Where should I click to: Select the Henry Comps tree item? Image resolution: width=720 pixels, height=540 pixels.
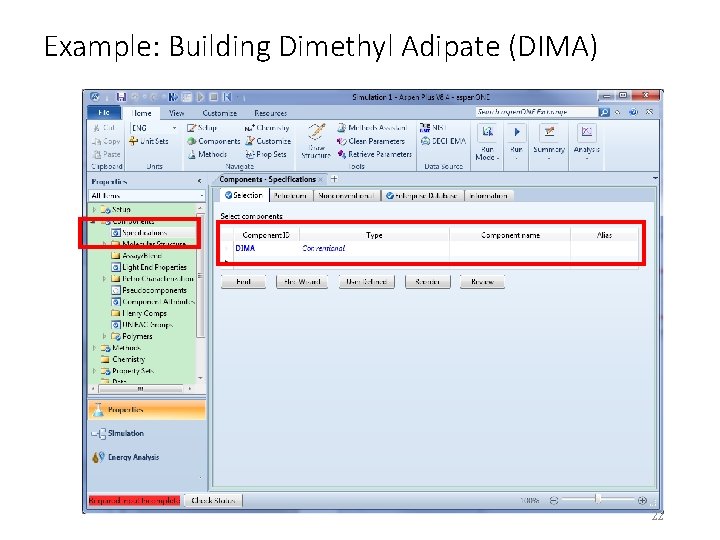click(139, 313)
